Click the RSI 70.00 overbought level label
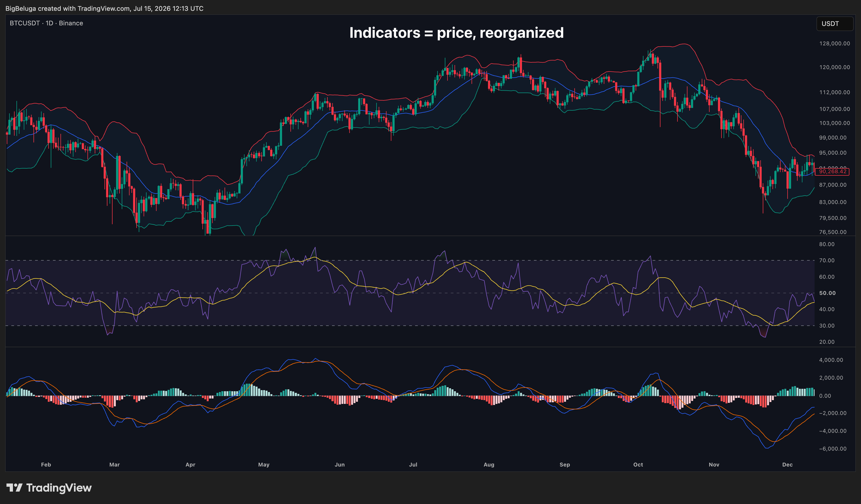 [x=827, y=261]
